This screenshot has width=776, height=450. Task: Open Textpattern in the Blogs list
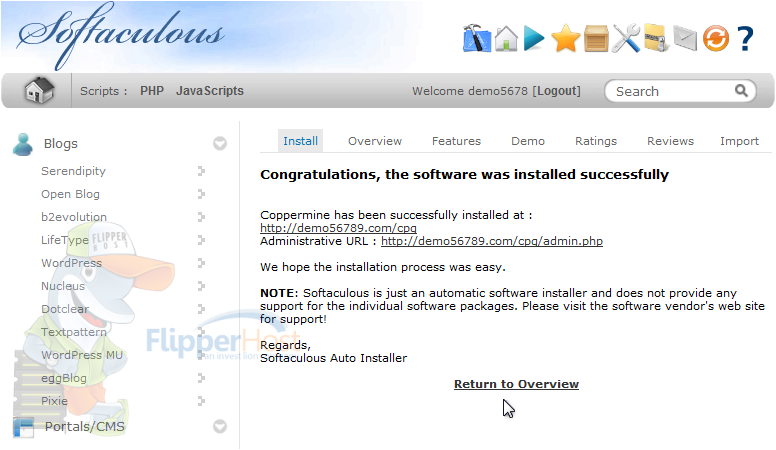74,332
